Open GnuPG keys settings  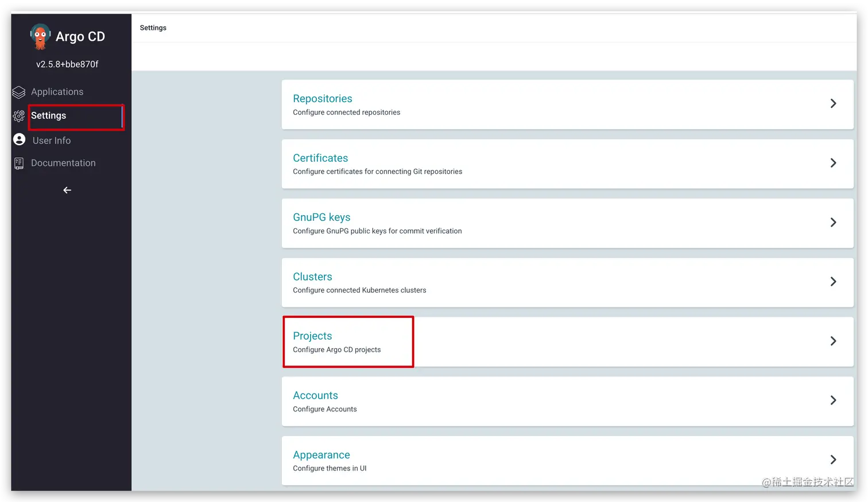(x=321, y=217)
